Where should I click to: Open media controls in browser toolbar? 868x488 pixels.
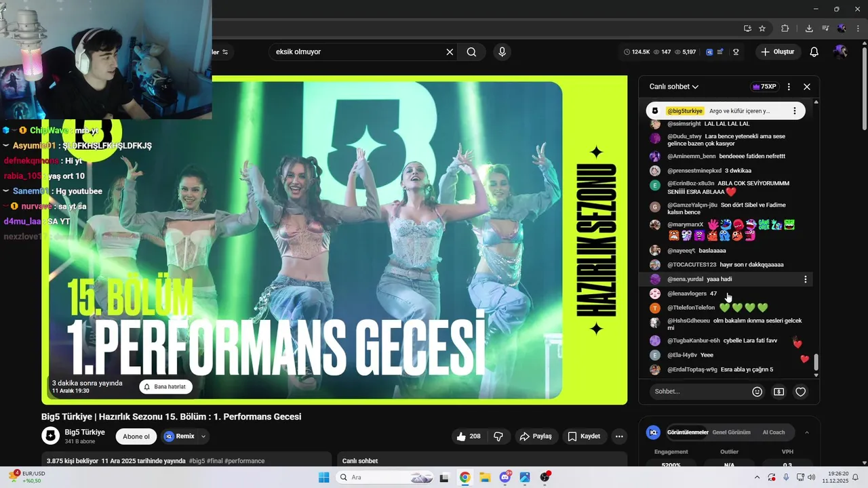point(825,28)
